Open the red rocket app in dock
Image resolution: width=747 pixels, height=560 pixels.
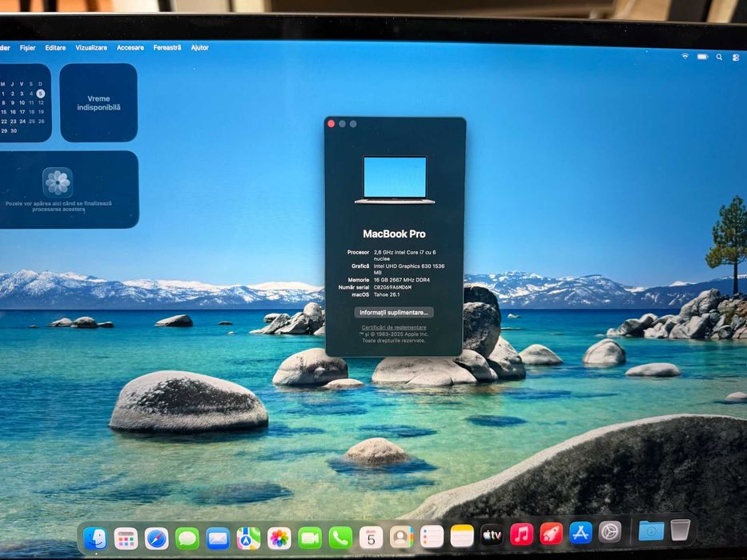(551, 534)
